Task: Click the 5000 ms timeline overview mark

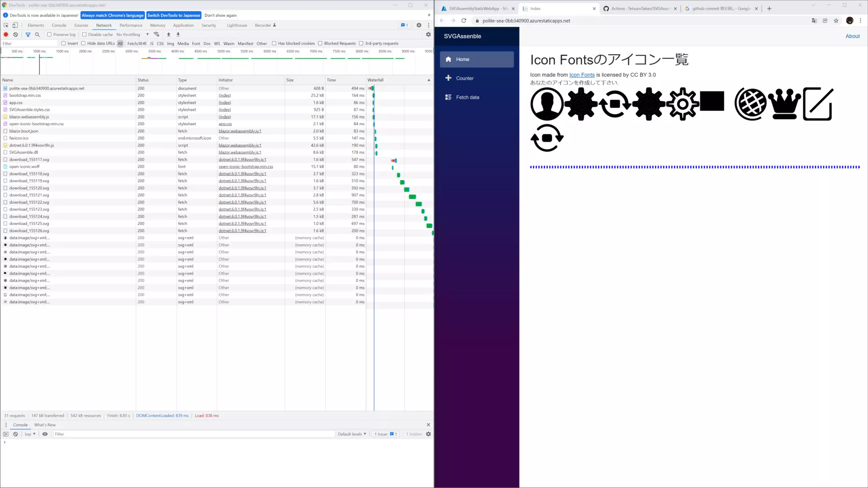Action: click(223, 51)
